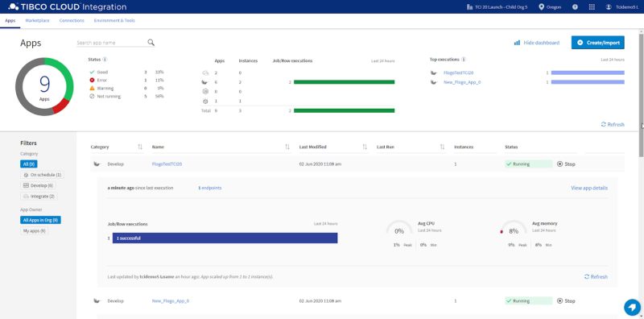The width and height of the screenshot is (644, 319).
Task: Open New_Flogo_App_0 in the apps table
Action: 171,301
